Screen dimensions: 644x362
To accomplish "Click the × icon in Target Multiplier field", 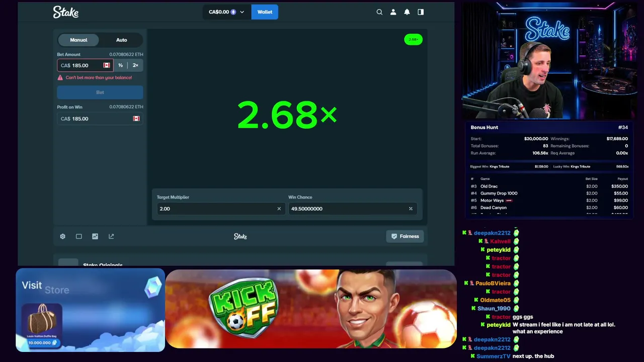I will coord(279,209).
